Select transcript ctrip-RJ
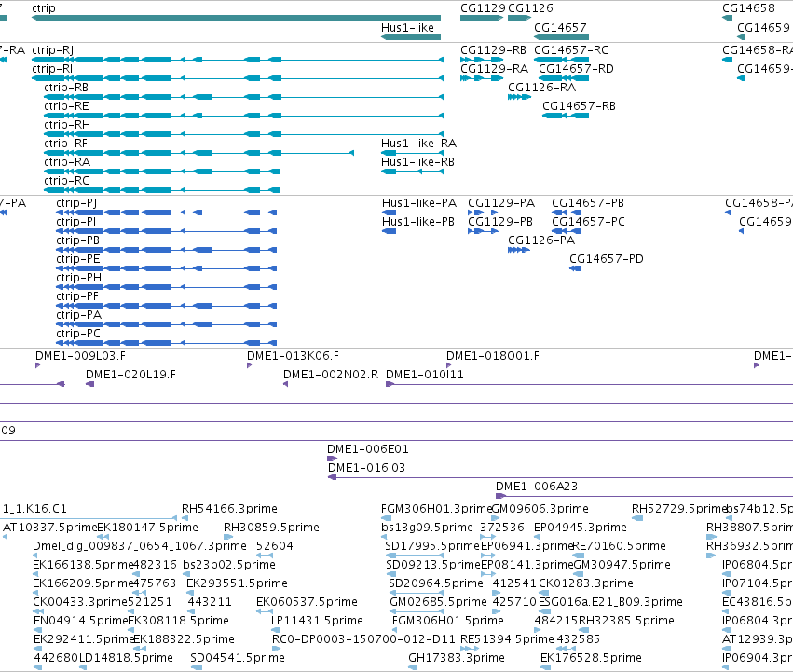This screenshot has width=793, height=672. pyautogui.click(x=238, y=60)
